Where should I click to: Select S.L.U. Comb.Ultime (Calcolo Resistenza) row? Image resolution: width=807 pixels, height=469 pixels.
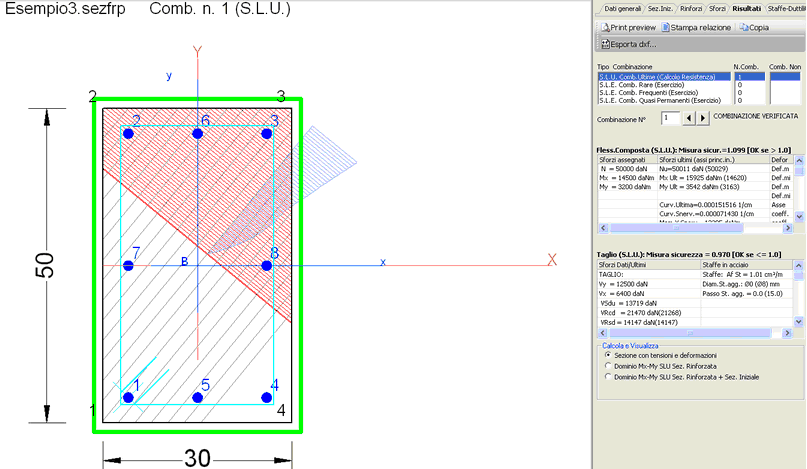point(664,77)
